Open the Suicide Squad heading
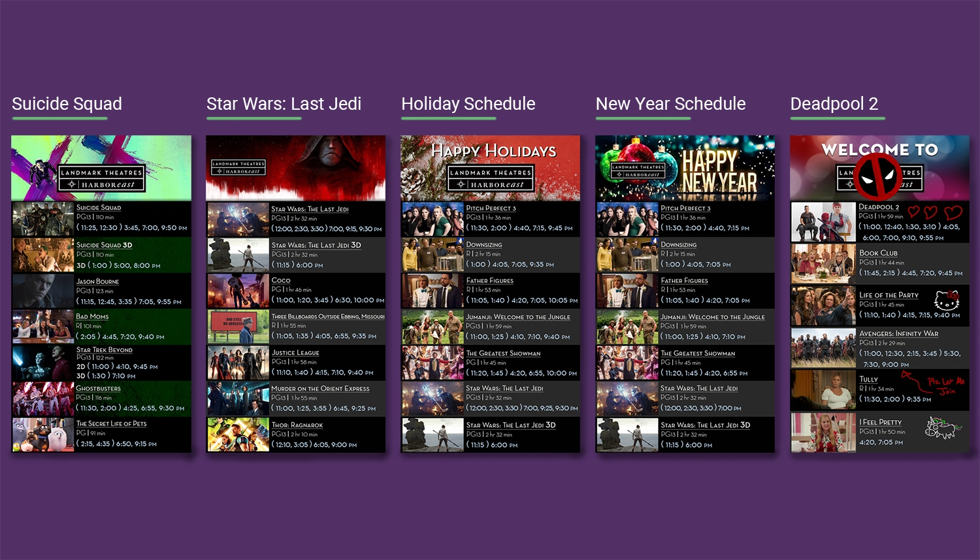 (67, 104)
